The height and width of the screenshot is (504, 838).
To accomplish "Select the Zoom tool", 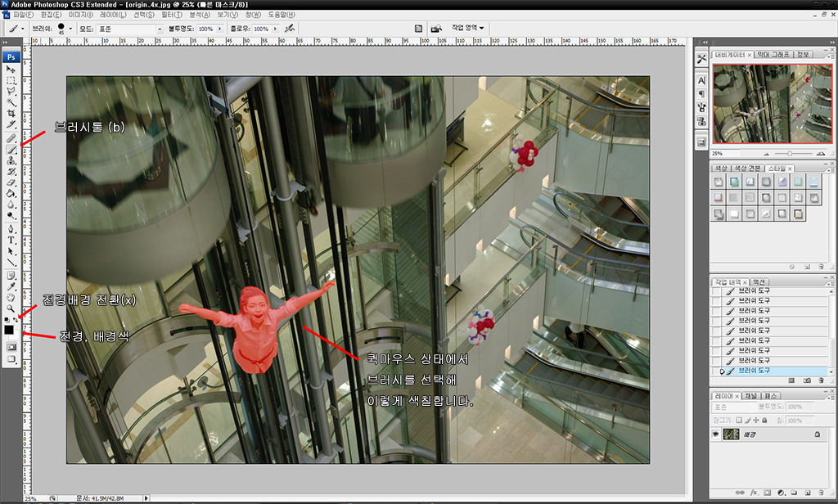I will 11,309.
